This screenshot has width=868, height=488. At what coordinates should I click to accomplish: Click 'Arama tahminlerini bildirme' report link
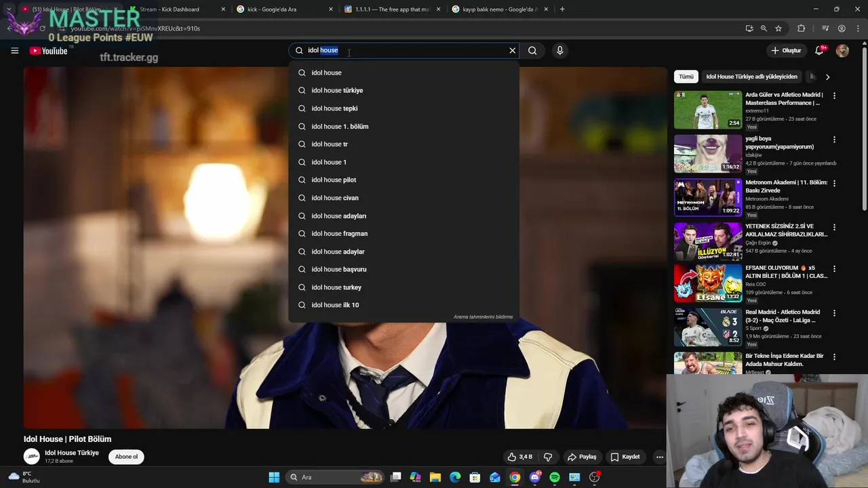point(483,317)
